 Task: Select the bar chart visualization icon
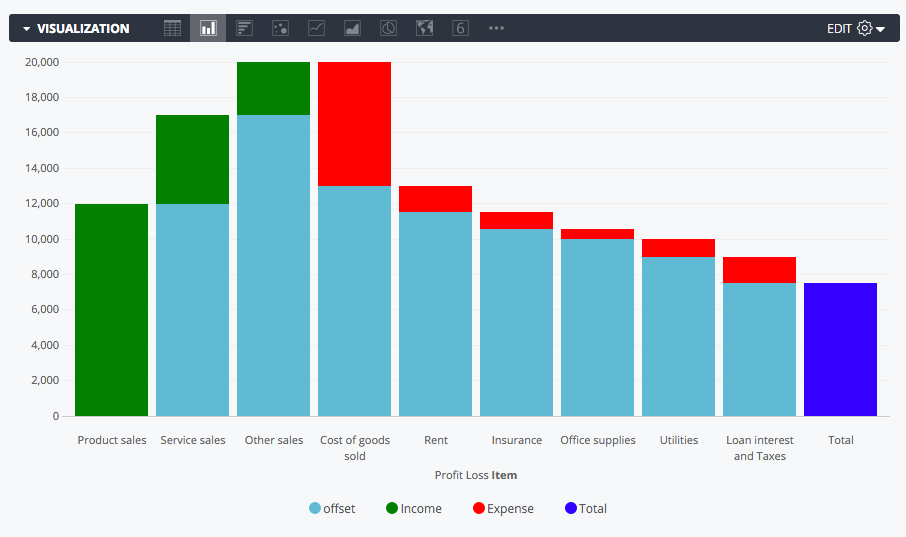pos(244,28)
